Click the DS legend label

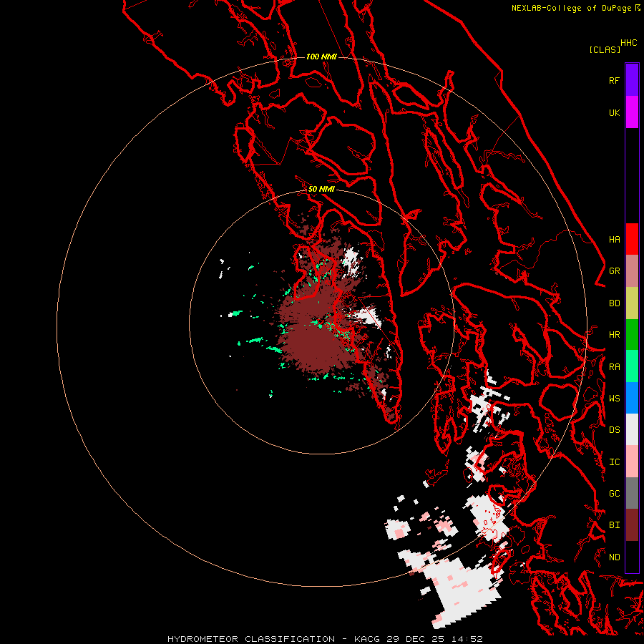614,430
